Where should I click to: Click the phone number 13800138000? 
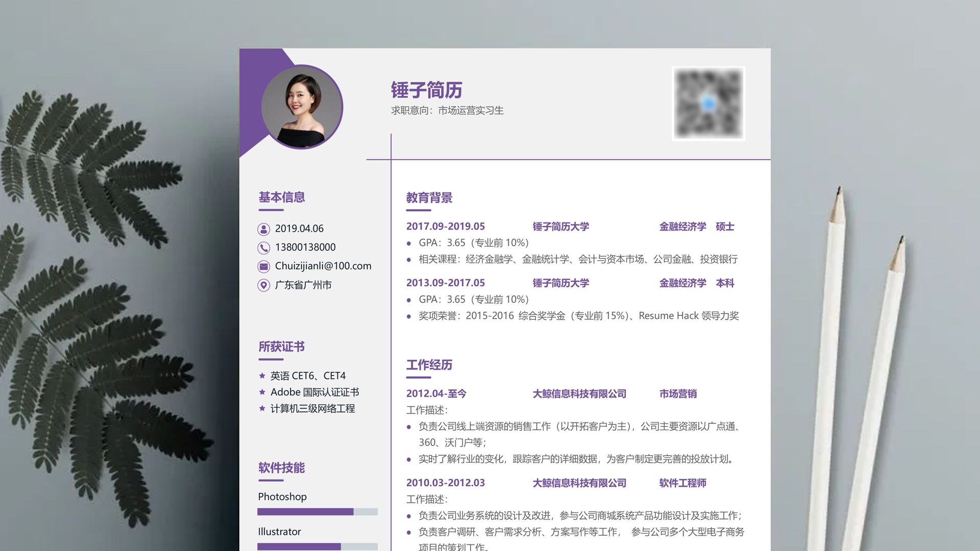[x=305, y=247]
